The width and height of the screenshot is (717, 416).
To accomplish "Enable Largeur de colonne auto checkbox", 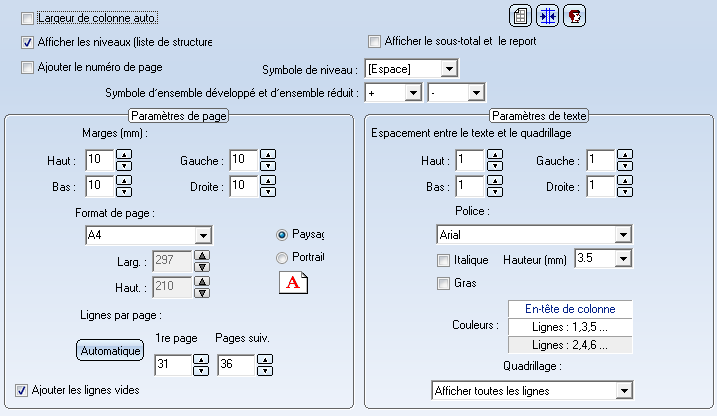I will (x=27, y=18).
